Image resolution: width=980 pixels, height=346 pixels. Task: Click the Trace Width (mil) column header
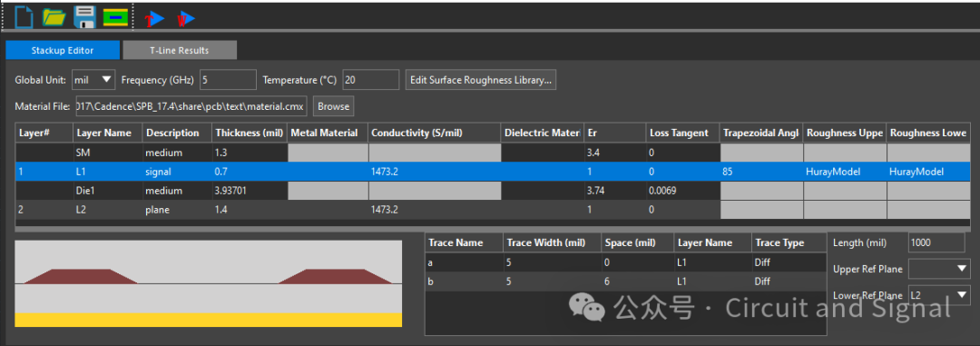(x=552, y=242)
